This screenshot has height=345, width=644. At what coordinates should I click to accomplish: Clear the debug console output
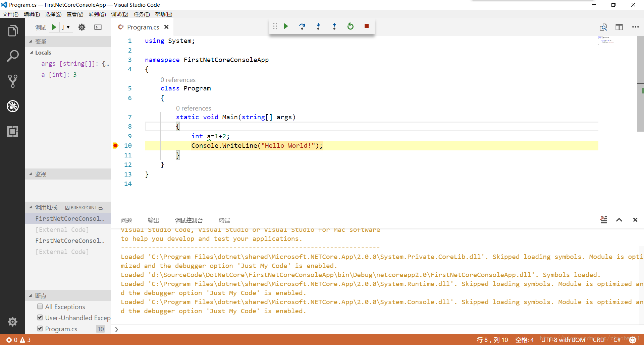point(604,220)
